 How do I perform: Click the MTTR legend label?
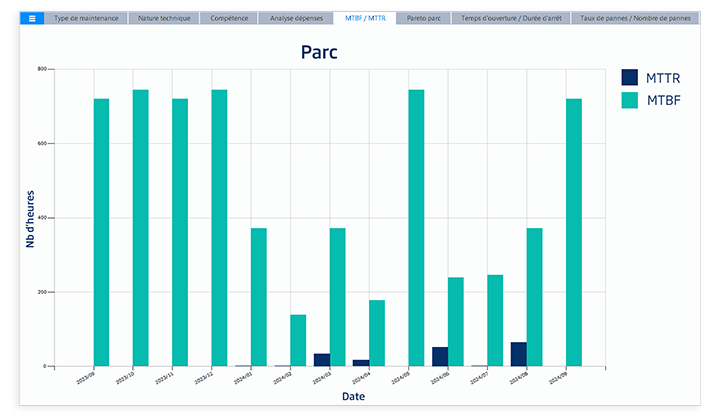coord(664,77)
